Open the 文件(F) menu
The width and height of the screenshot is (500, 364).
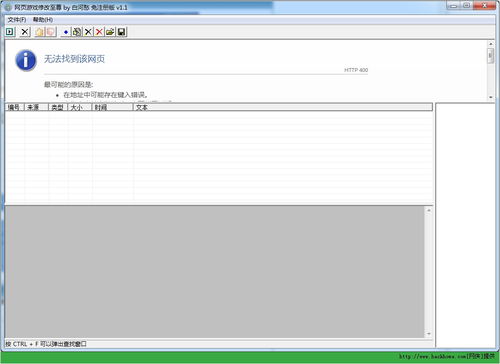coord(17,20)
